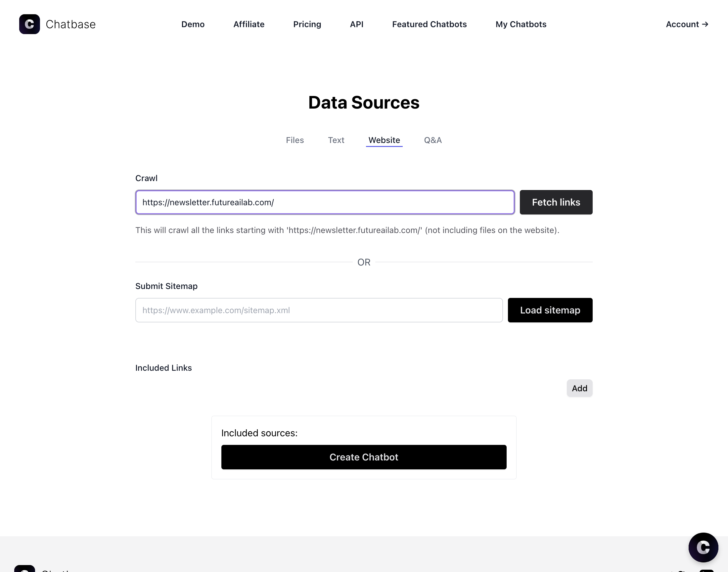This screenshot has width=728, height=572.
Task: Switch to the Files tab
Action: click(x=295, y=140)
